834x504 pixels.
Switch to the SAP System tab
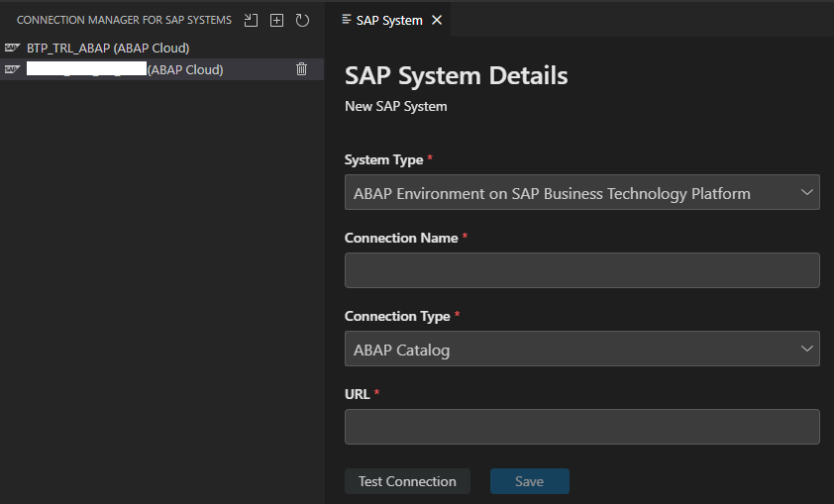point(388,20)
